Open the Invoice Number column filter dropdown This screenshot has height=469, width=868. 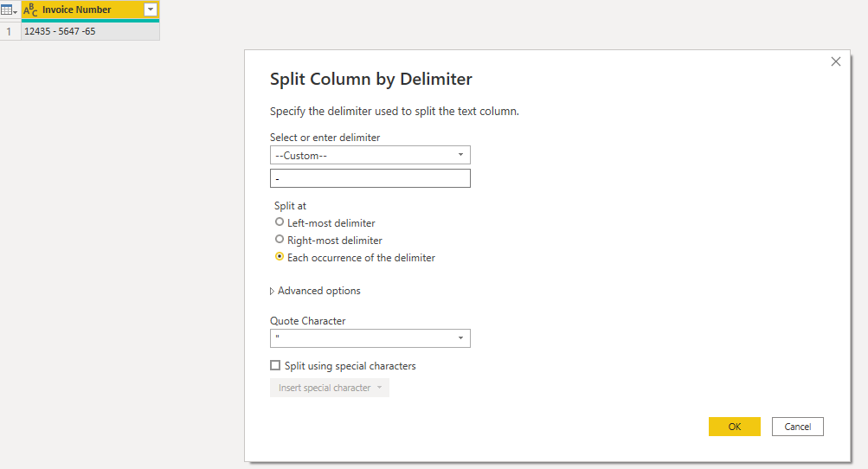coord(151,10)
